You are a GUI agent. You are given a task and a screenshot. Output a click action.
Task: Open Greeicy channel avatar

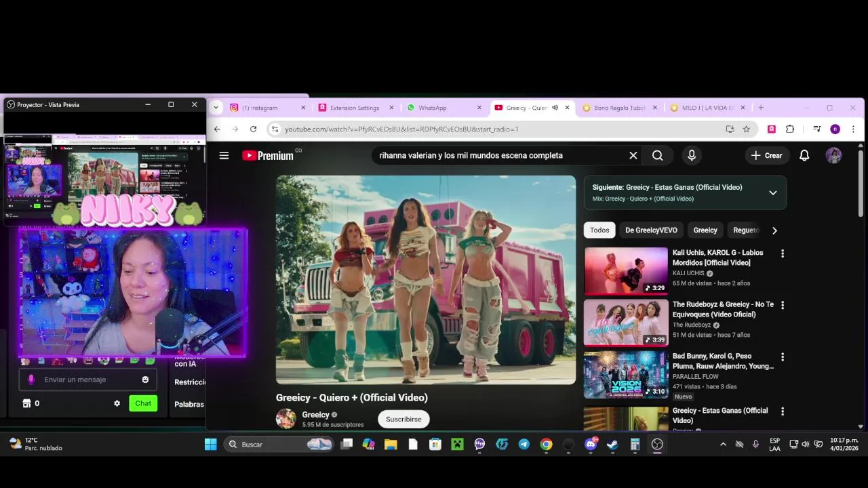[286, 419]
